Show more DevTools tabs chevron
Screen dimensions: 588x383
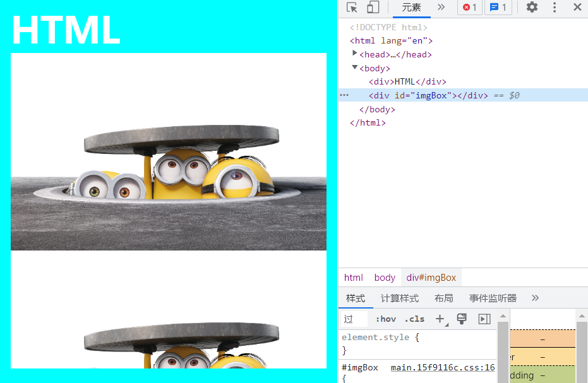[x=441, y=7]
